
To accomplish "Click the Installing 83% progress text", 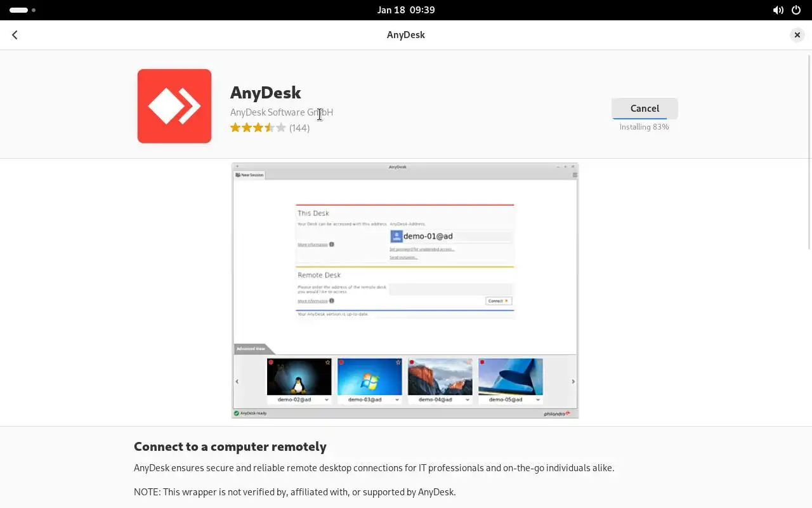I will [x=645, y=127].
